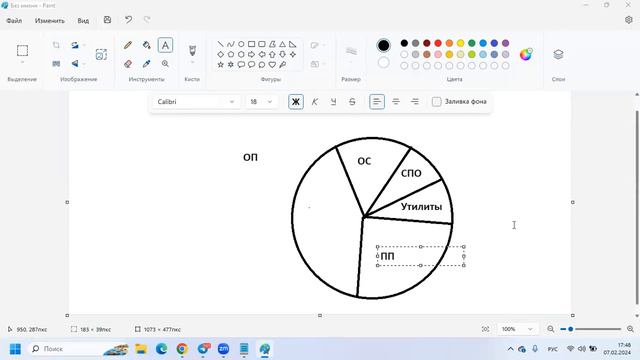
Task: Click the Rotate image icon
Action: coord(75,45)
